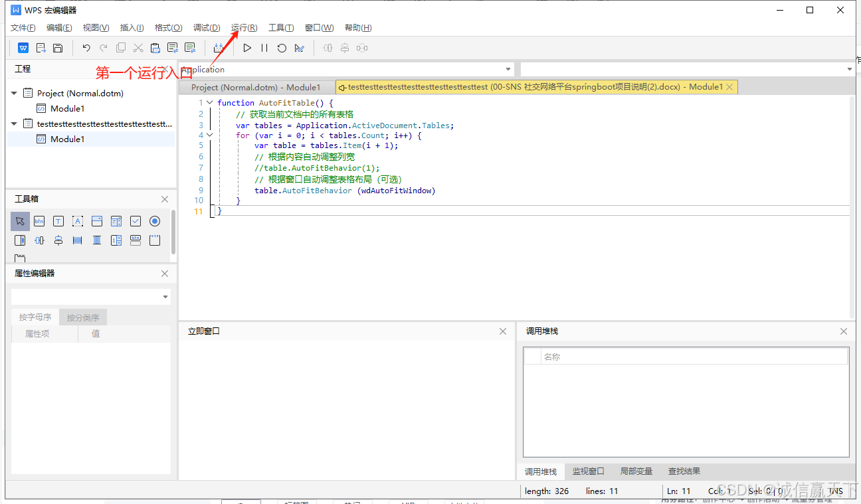Open the 文件(F) menu
The width and height of the screenshot is (861, 504).
click(x=23, y=27)
